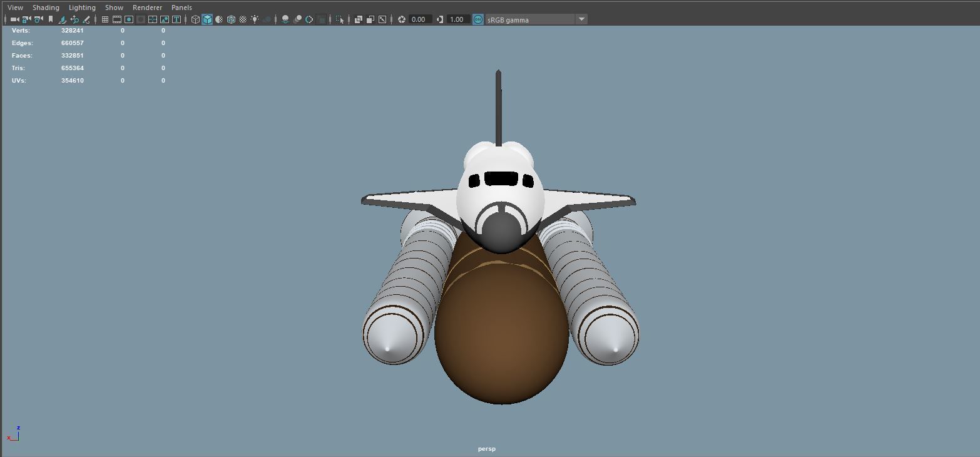
Task: Click the Edges: label
Action: 23,43
